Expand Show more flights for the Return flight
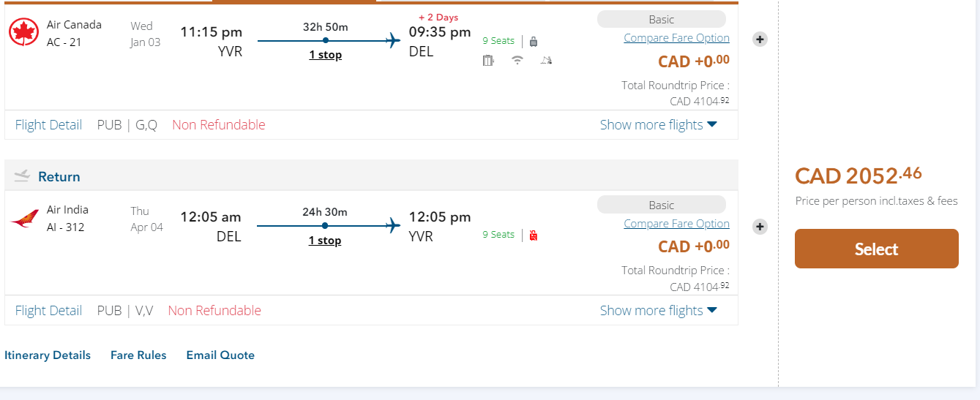Image resolution: width=980 pixels, height=400 pixels. coord(658,311)
